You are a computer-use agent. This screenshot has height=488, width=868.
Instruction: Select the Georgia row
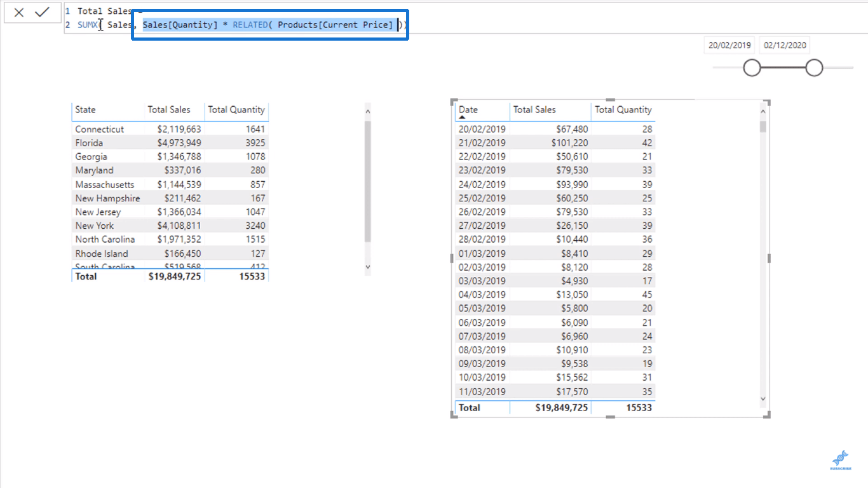(170, 156)
